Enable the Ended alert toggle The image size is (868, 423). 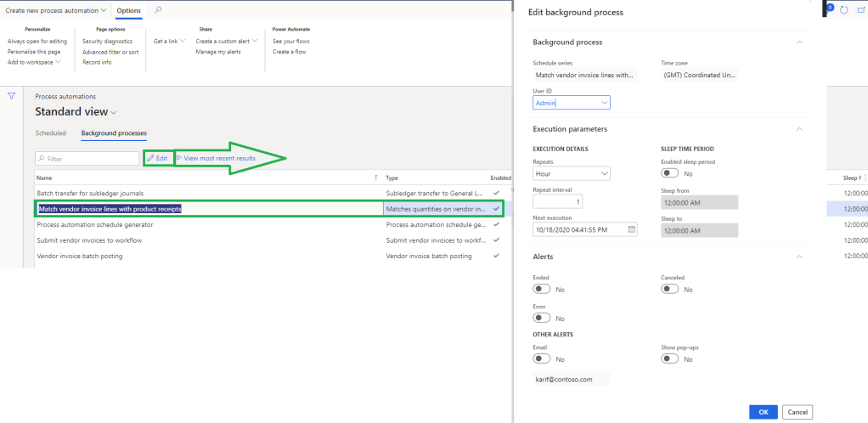pos(541,290)
